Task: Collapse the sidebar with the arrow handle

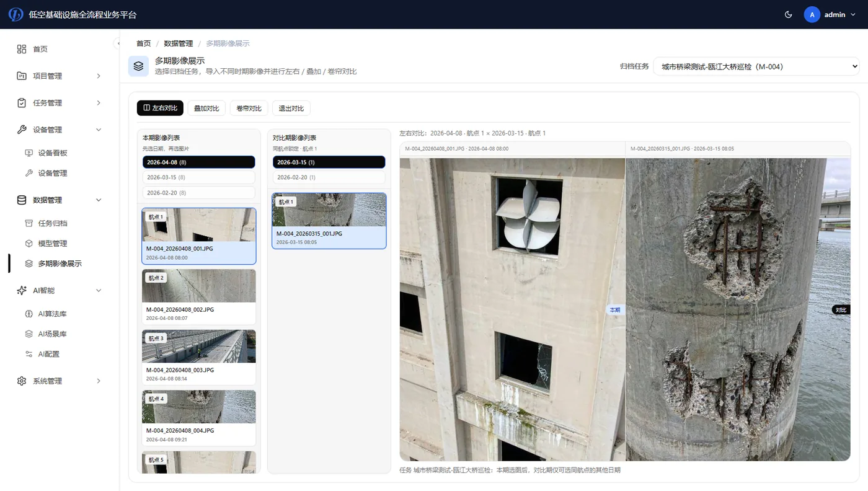Action: coord(117,43)
